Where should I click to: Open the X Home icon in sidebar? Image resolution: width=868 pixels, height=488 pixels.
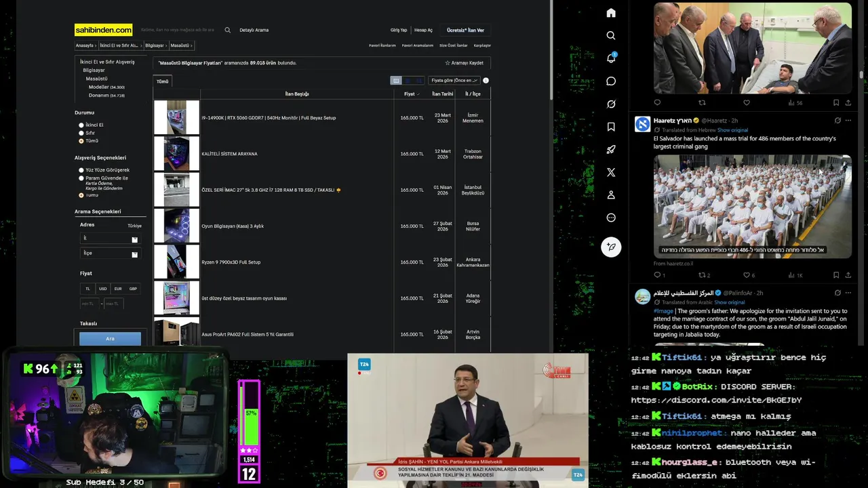611,13
